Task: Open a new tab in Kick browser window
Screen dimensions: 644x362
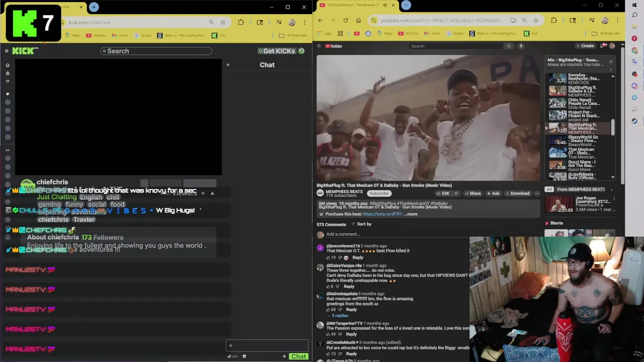Action: 94,7
